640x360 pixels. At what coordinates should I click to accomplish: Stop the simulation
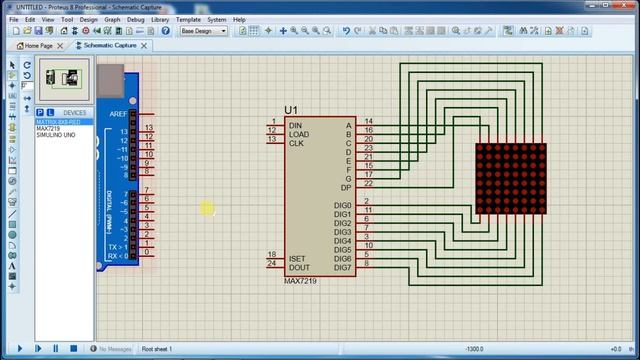click(73, 349)
